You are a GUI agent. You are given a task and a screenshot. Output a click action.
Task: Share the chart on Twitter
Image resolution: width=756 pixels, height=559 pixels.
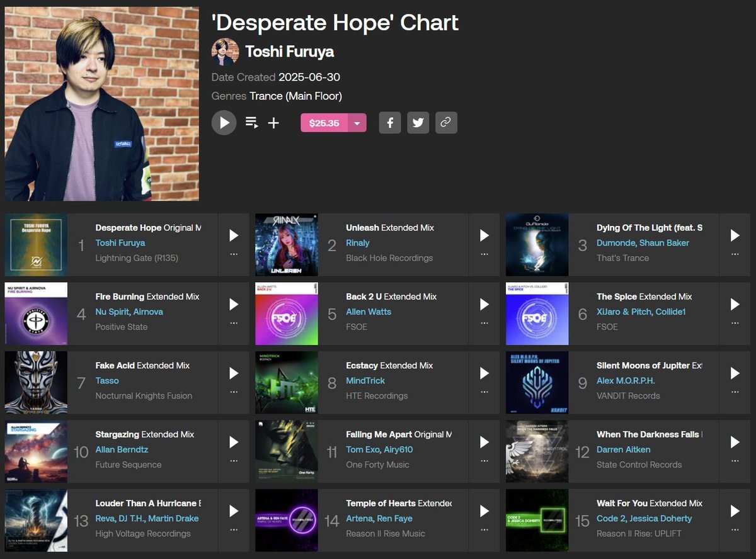pos(418,123)
